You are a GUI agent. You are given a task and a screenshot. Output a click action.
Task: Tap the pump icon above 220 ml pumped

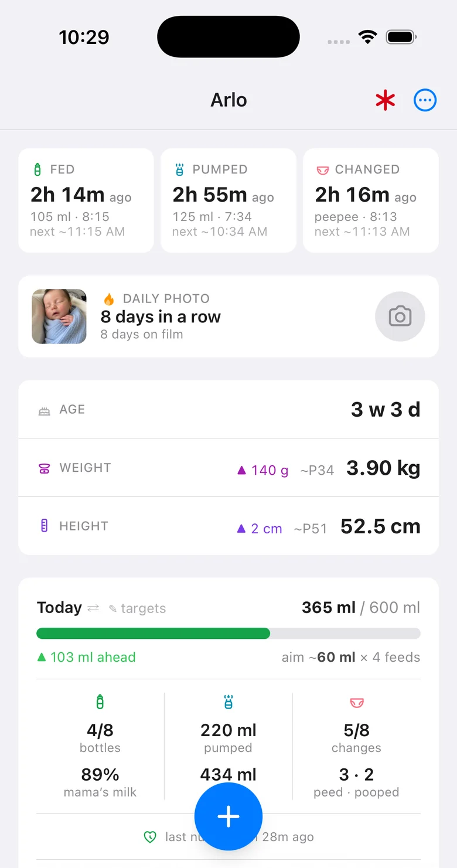point(228,702)
